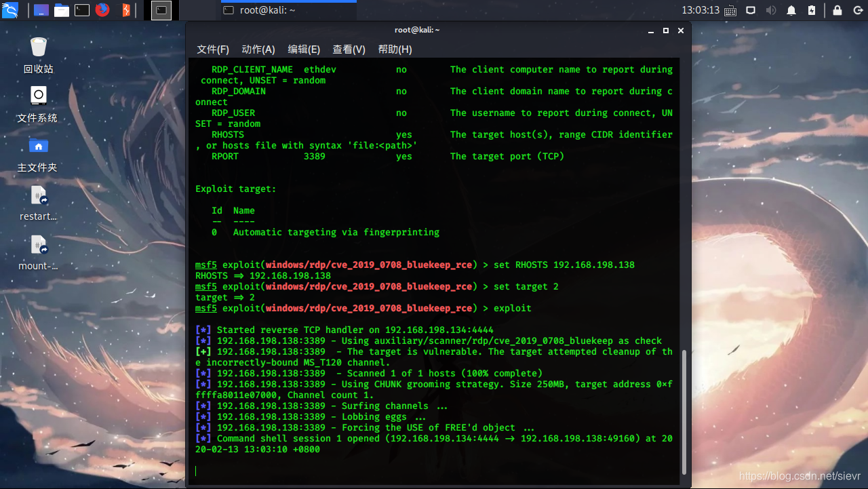Screen dimensions: 868x489
Task: Click the RDP_USER option name
Action: tap(233, 113)
